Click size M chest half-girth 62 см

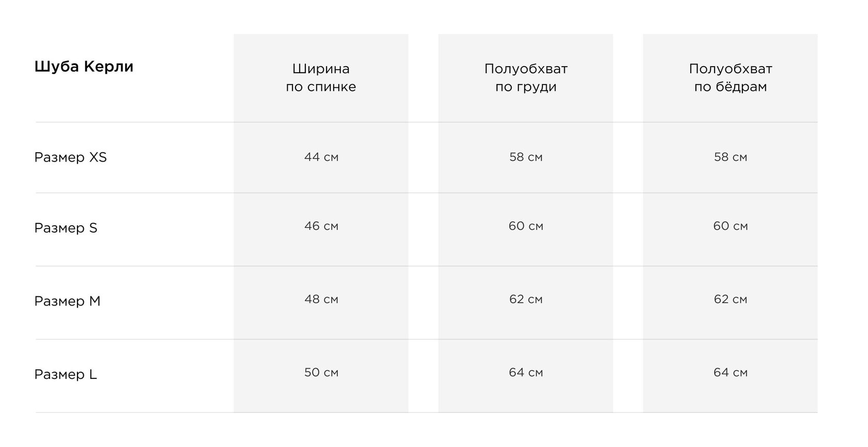coord(525,299)
